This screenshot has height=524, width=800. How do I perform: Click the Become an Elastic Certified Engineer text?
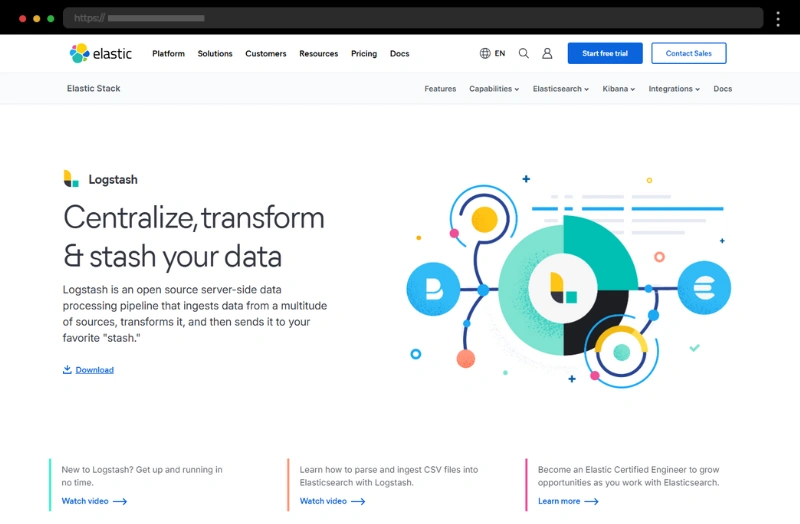(x=629, y=476)
